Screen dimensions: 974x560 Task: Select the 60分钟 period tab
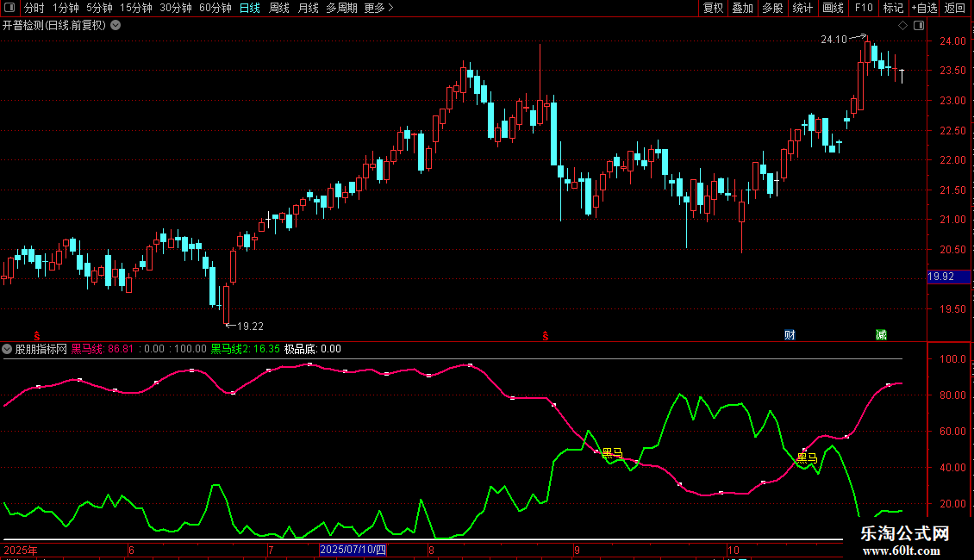point(215,8)
